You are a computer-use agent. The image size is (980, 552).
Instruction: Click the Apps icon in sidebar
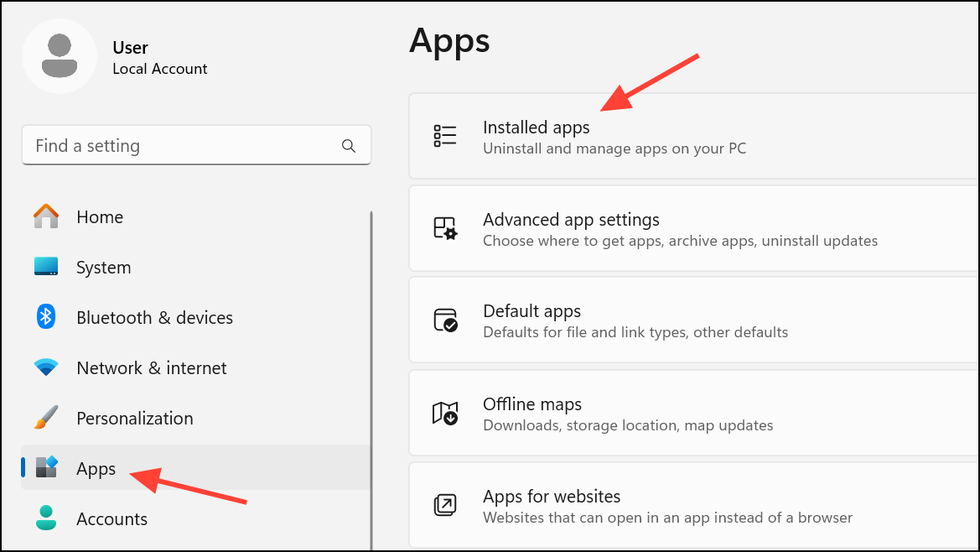(45, 468)
